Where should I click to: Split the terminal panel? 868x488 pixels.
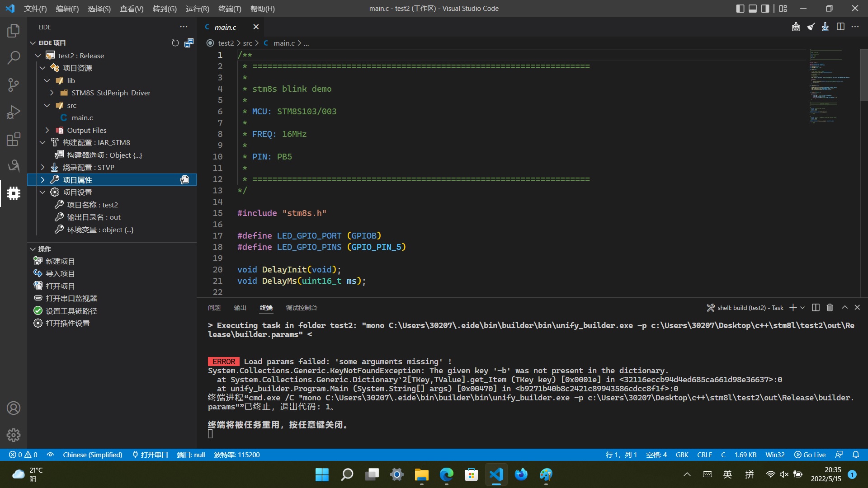click(816, 308)
